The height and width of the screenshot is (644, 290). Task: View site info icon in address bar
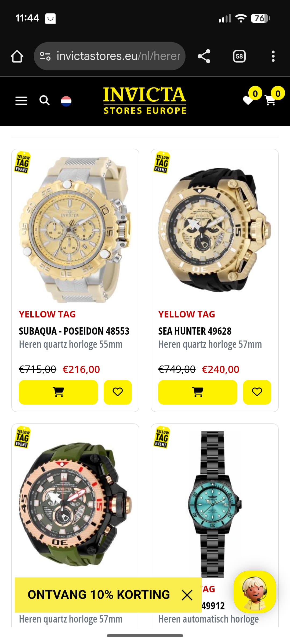click(x=45, y=56)
